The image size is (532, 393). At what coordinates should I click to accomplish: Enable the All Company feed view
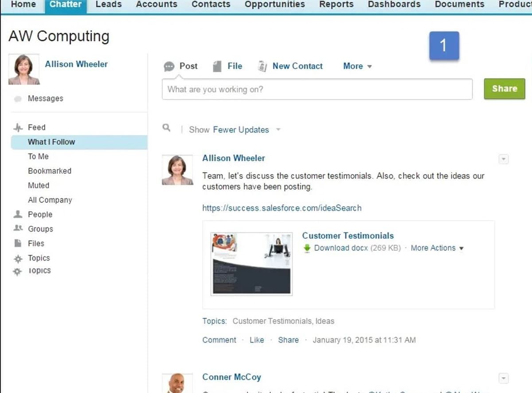[x=50, y=200]
